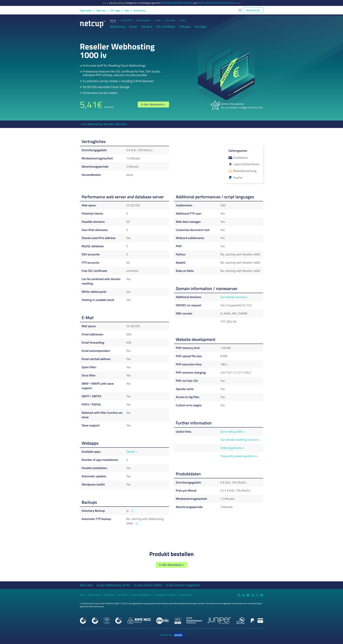Follow the Go to netcup Wiki link

(233, 432)
